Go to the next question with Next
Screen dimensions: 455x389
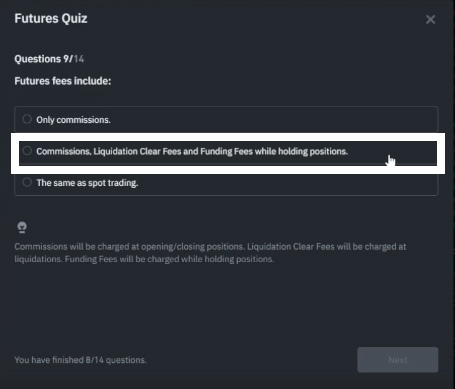coord(398,360)
